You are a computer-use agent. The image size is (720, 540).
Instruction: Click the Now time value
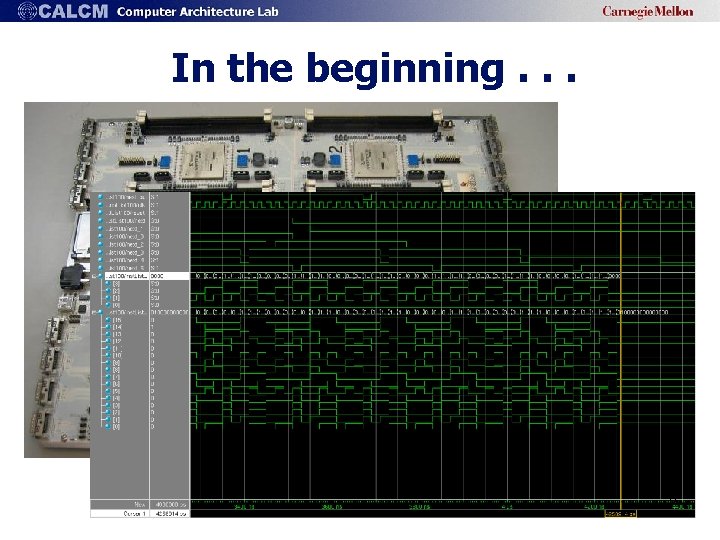(171, 504)
